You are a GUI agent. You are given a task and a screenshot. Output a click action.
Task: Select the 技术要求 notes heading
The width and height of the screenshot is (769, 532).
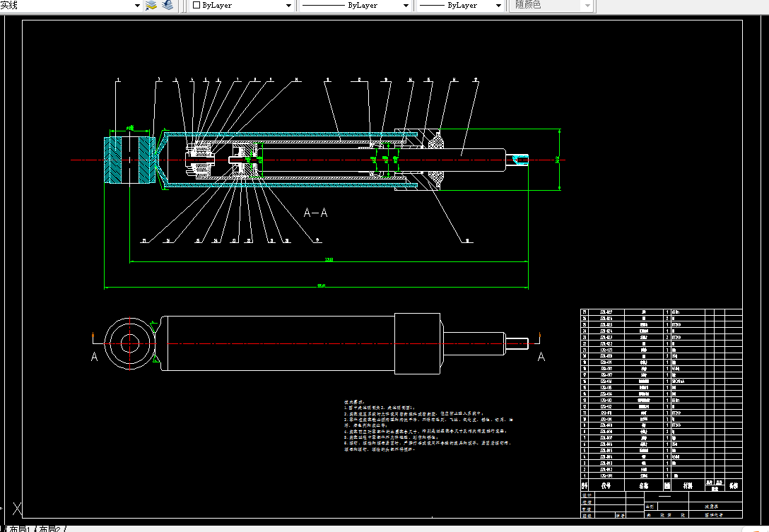point(353,401)
